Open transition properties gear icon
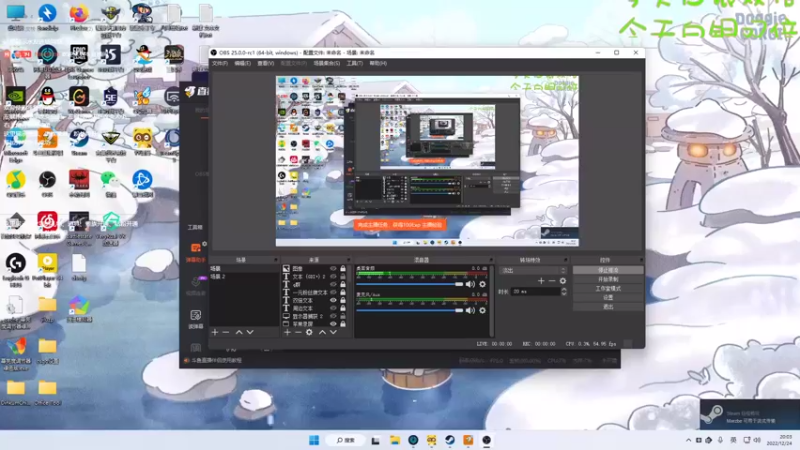 pyautogui.click(x=563, y=281)
